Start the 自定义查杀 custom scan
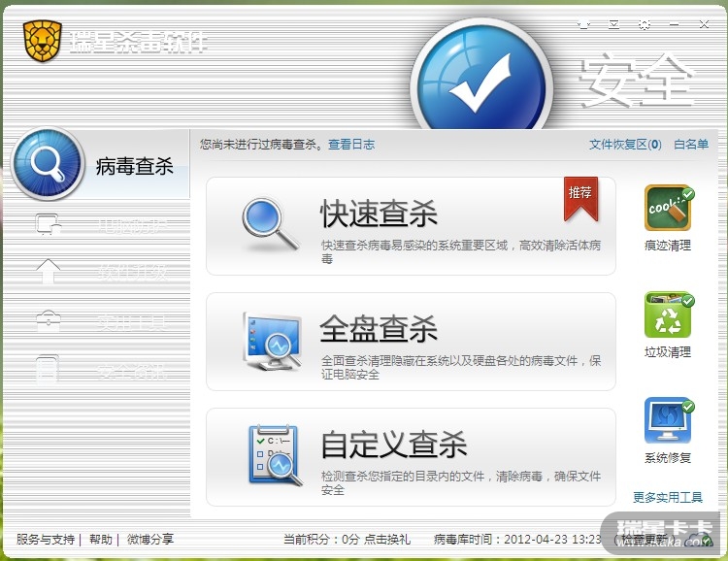Viewport: 728px width, 561px height. pos(411,457)
